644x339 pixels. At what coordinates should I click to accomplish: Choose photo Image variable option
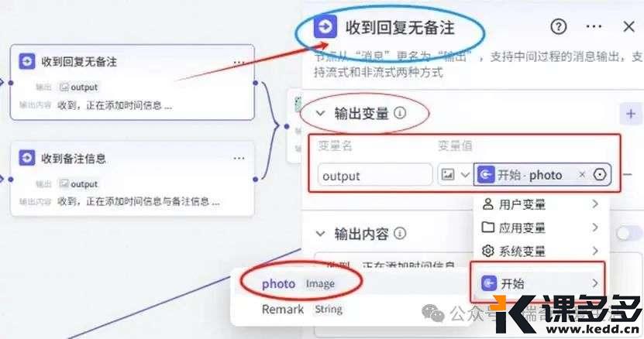298,283
